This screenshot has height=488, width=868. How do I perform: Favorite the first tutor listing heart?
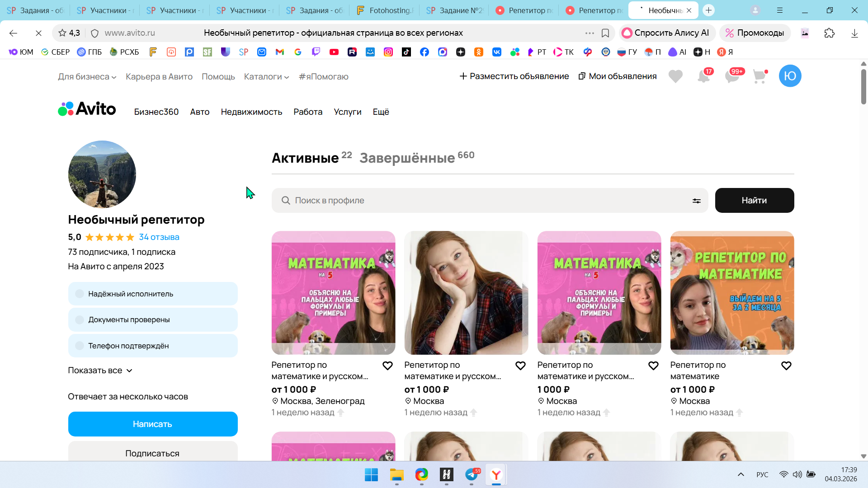tap(387, 366)
